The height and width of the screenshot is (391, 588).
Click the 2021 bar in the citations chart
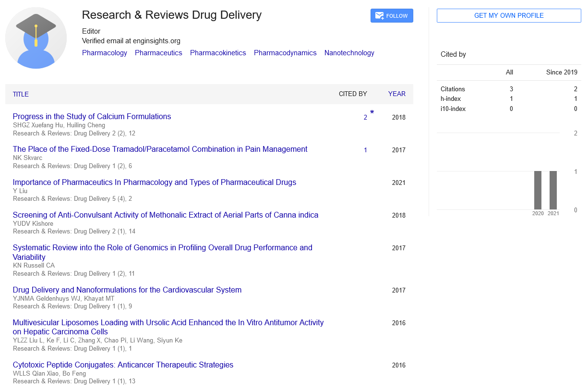(553, 190)
